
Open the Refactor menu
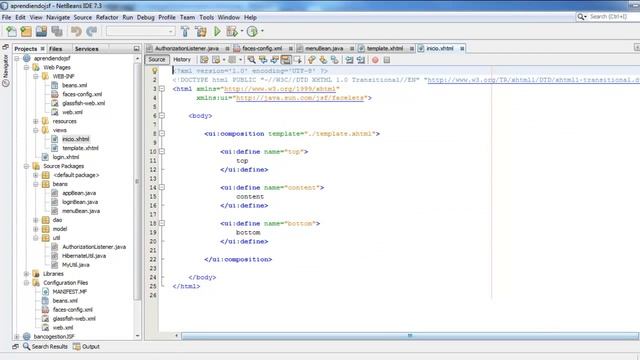pos(107,18)
